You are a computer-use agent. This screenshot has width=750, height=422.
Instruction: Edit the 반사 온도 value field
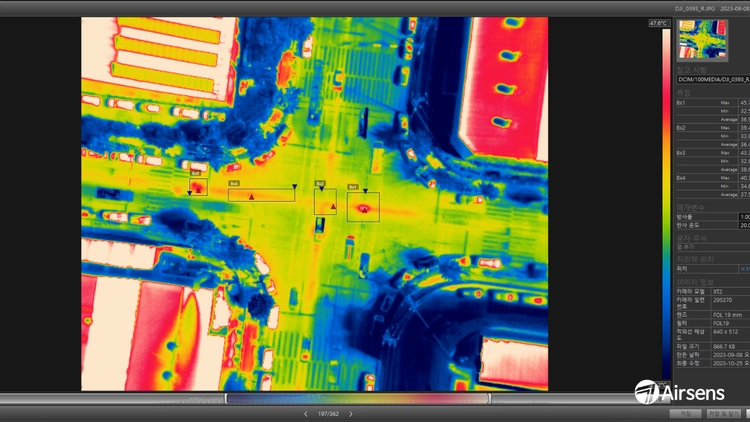(x=745, y=225)
